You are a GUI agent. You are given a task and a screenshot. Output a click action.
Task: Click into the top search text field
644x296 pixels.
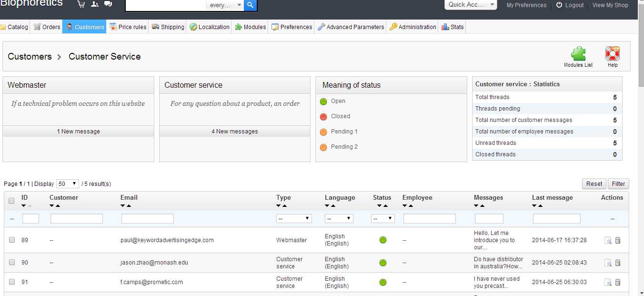165,5
